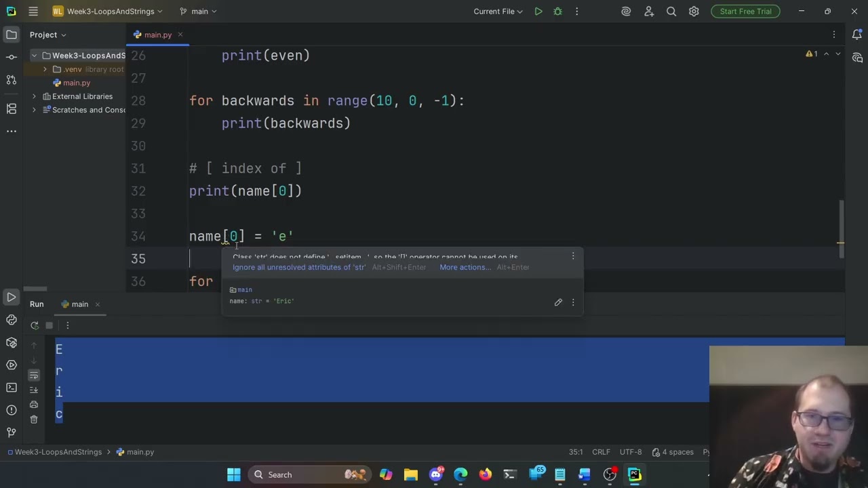
Task: Open the popup's top three-dots menu
Action: tap(573, 256)
